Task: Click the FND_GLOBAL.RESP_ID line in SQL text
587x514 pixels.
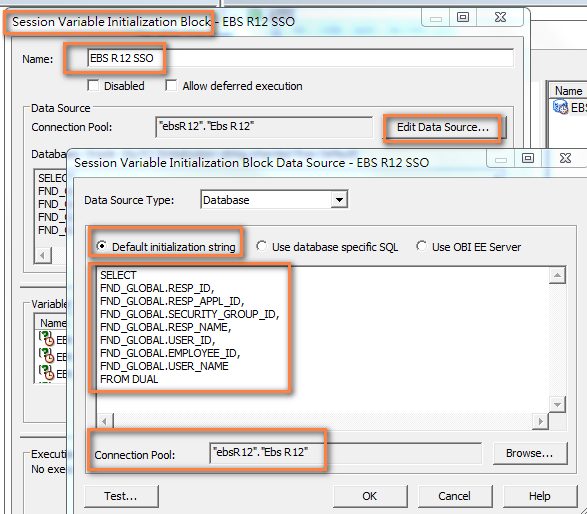Action: pos(157,288)
